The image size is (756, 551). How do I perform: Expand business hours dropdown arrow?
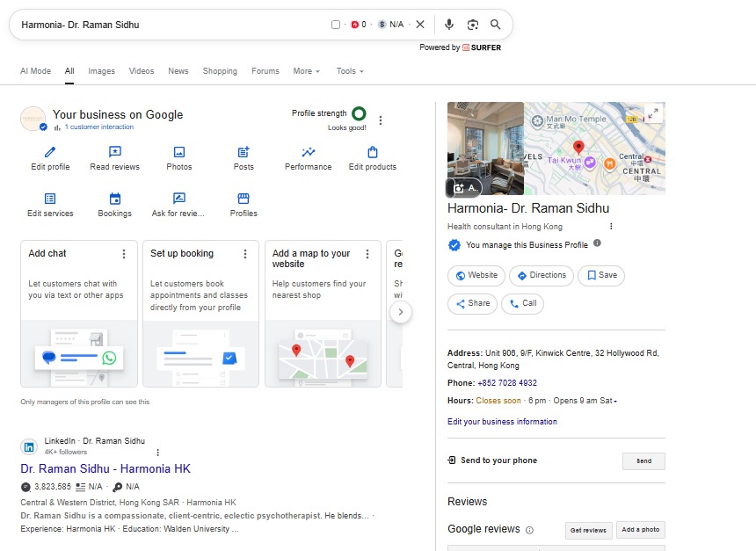(x=615, y=401)
